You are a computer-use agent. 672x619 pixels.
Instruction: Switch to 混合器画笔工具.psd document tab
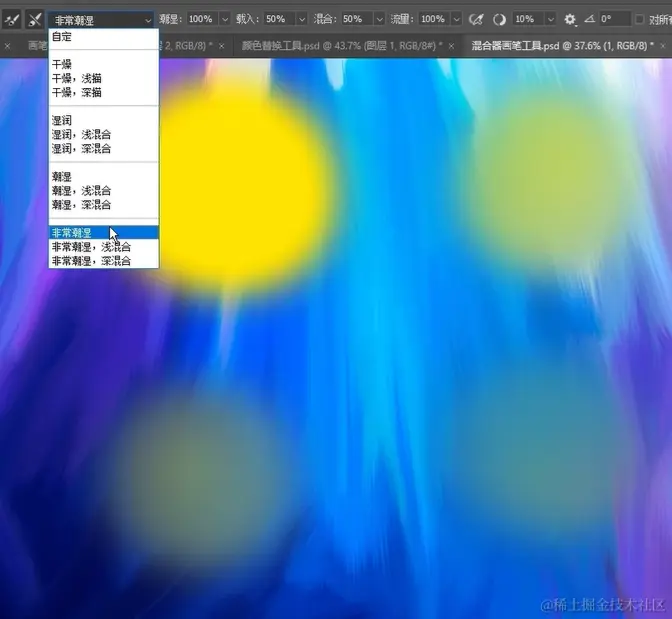pyautogui.click(x=563, y=46)
